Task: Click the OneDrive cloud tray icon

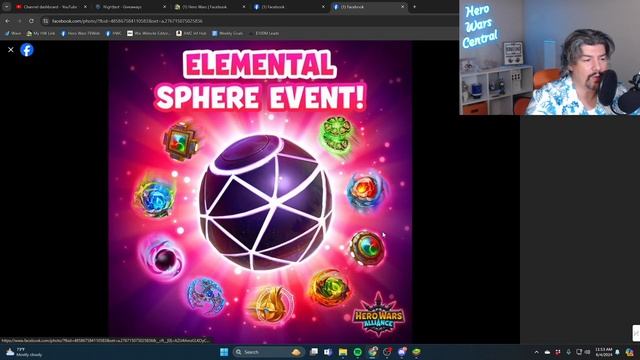Action: coord(547,352)
